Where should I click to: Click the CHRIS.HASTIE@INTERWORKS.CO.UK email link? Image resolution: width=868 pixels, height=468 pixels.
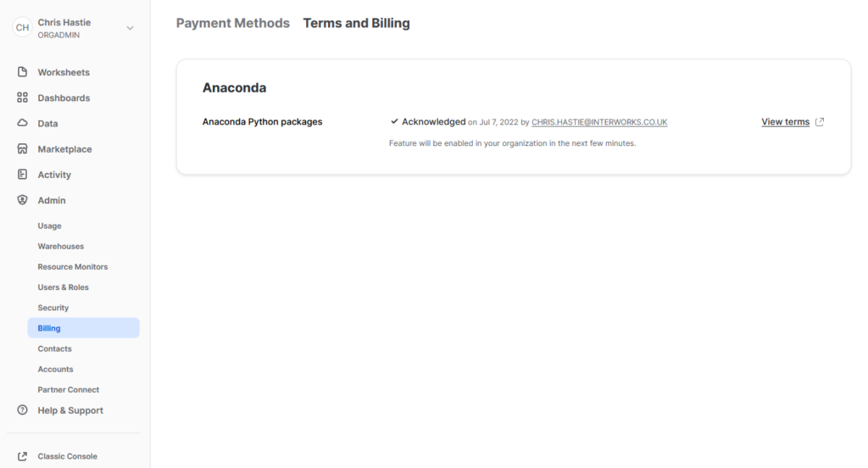click(x=599, y=122)
